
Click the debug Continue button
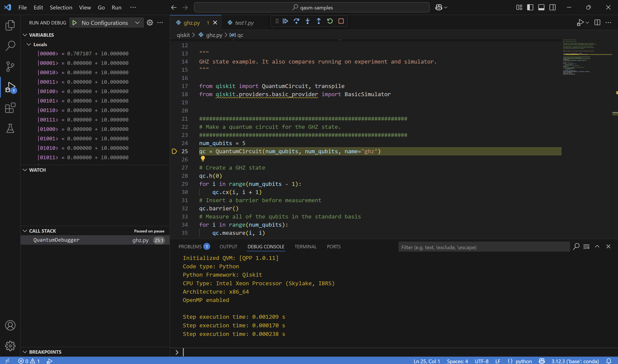285,21
